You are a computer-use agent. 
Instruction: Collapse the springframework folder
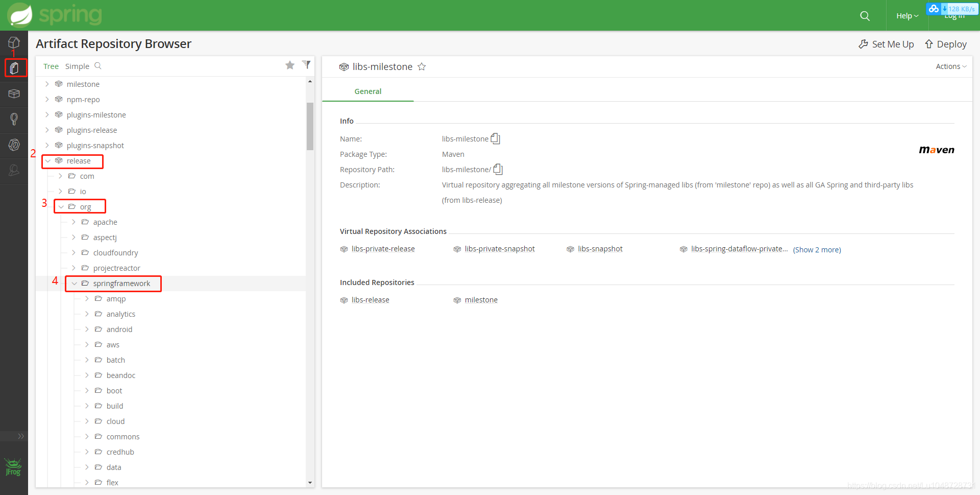click(x=74, y=283)
